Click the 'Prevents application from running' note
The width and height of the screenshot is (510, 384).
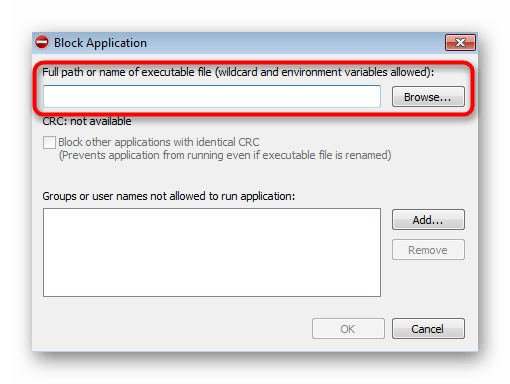225,155
